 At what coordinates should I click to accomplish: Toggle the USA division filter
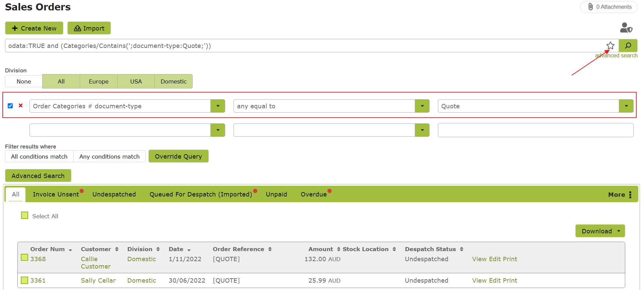point(136,81)
